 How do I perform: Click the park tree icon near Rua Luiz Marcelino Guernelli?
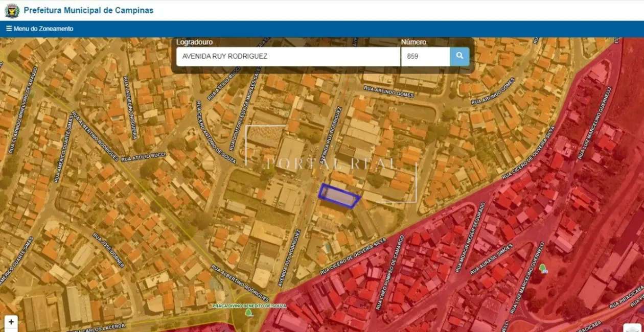click(x=542, y=268)
